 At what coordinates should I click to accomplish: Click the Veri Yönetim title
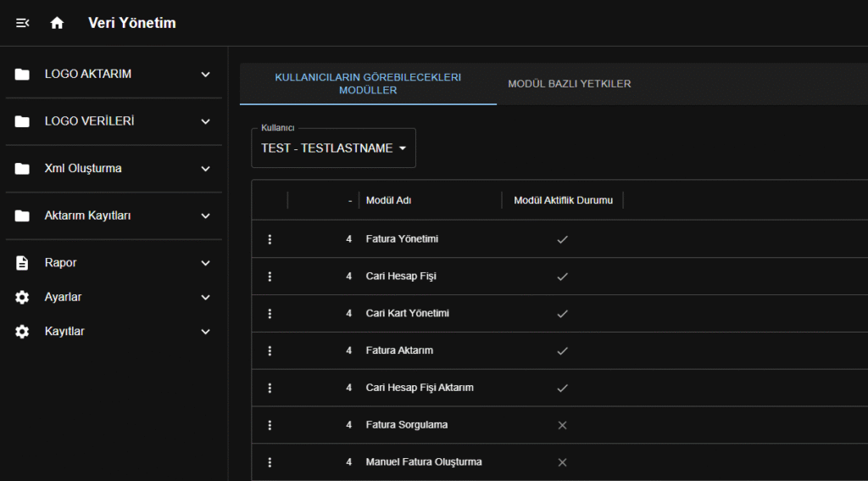[132, 23]
